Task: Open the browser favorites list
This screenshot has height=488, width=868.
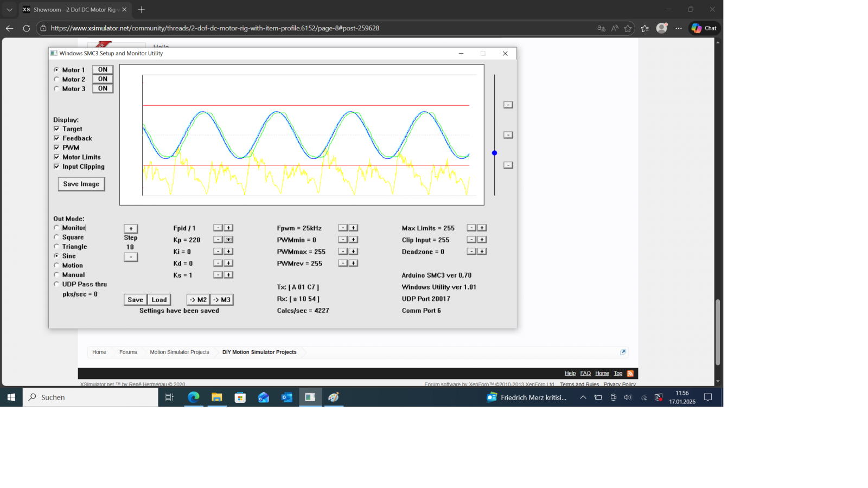Action: tap(644, 28)
